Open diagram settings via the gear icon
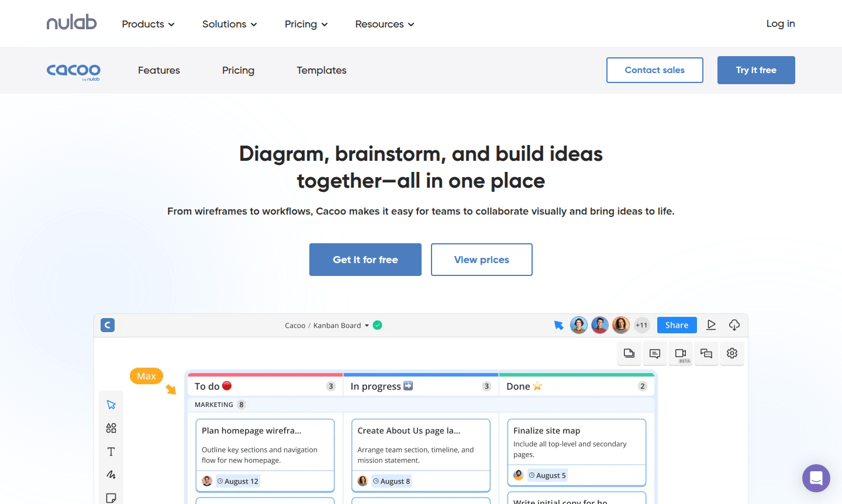 [732, 353]
